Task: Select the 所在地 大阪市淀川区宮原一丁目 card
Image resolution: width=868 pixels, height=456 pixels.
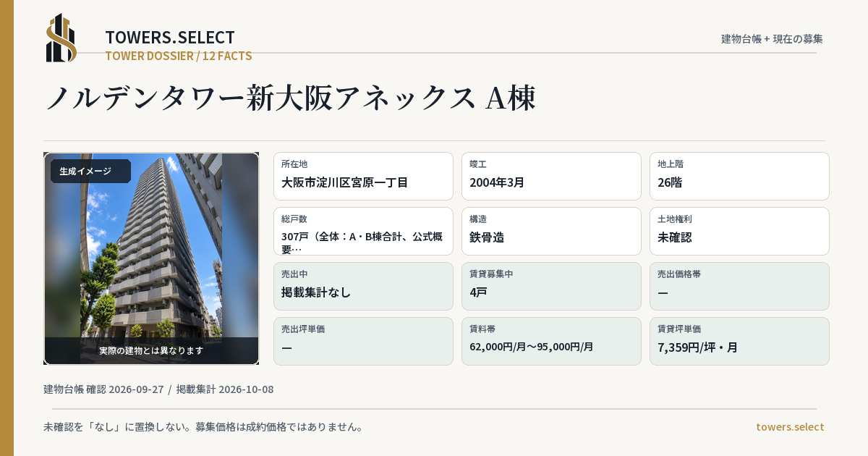Action: (363, 176)
